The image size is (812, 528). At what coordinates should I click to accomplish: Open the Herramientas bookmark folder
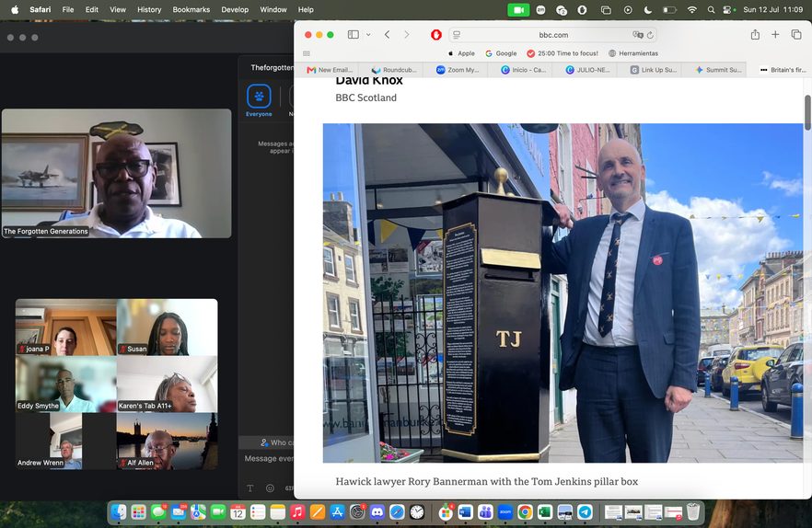point(633,53)
